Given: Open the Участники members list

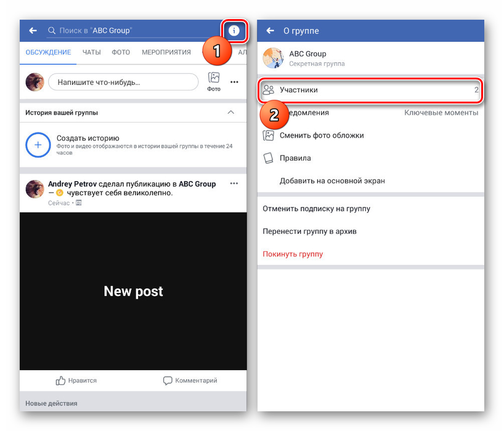Looking at the screenshot, I should pyautogui.click(x=370, y=91).
